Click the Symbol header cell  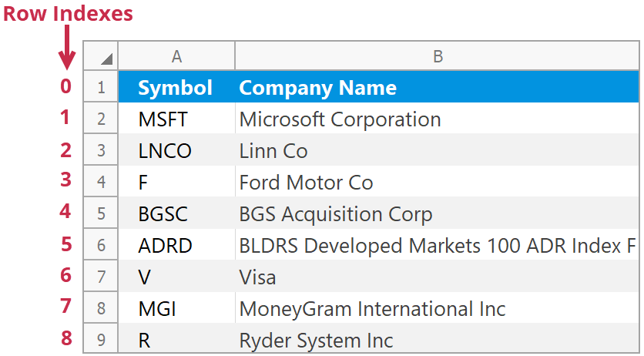click(176, 88)
